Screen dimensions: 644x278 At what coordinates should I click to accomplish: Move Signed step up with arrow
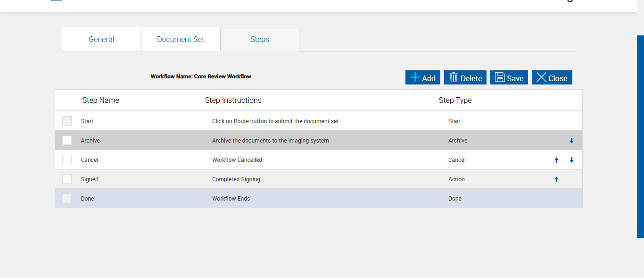tap(556, 179)
